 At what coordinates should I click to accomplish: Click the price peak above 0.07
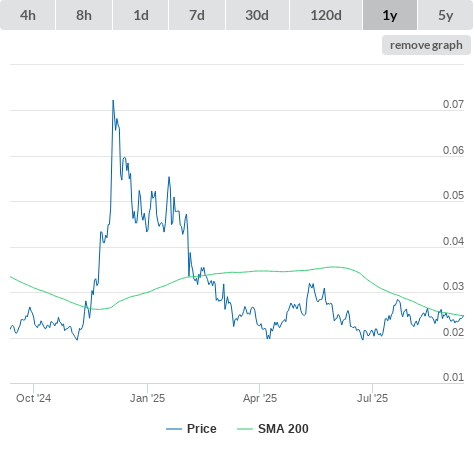click(113, 101)
